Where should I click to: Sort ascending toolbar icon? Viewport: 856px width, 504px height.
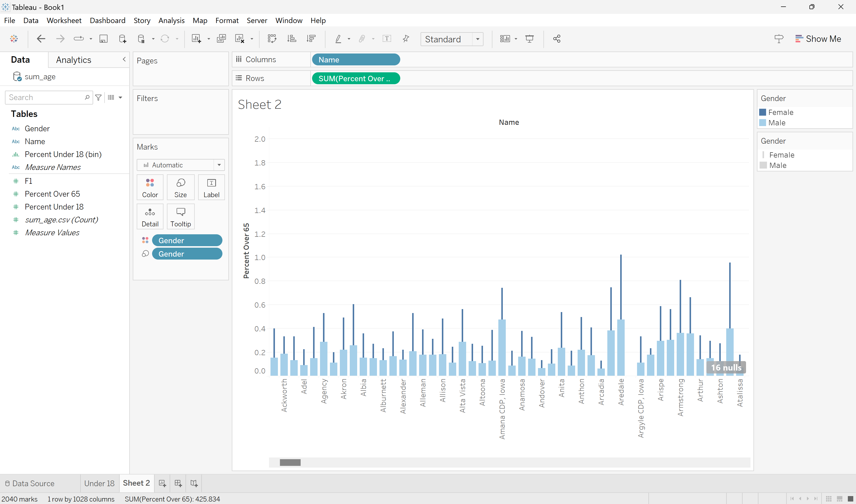tap(292, 39)
